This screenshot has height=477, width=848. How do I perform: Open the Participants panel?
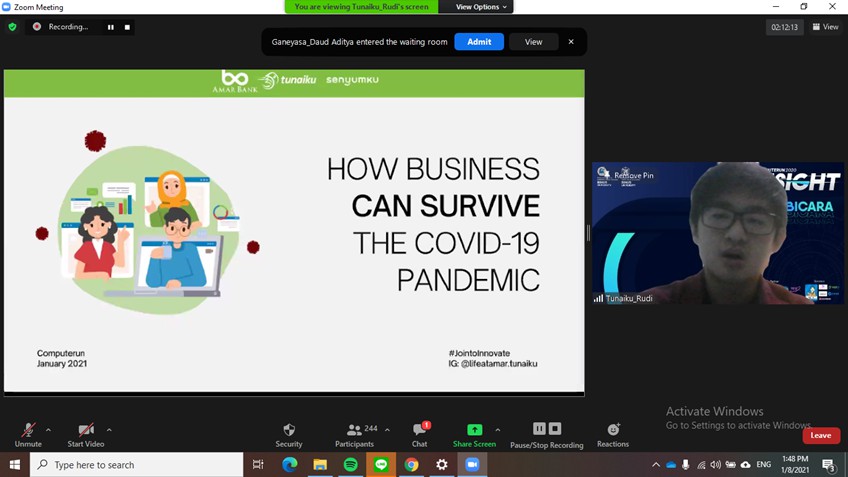[355, 435]
